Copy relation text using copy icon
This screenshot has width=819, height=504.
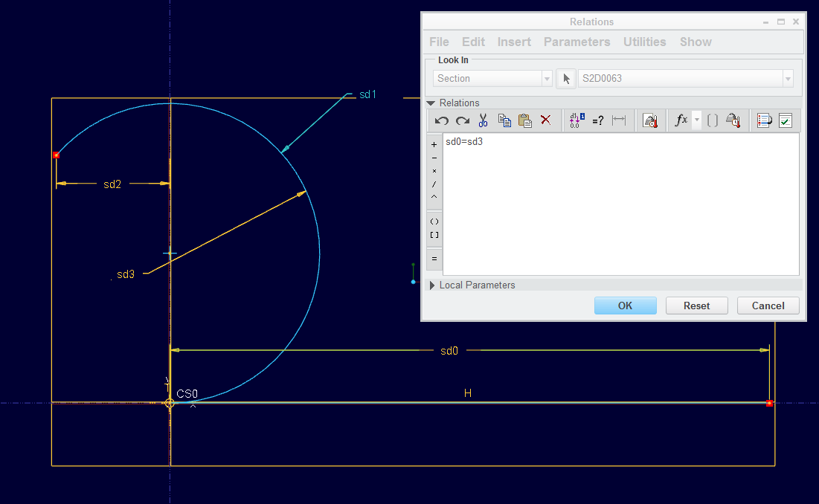(x=504, y=120)
